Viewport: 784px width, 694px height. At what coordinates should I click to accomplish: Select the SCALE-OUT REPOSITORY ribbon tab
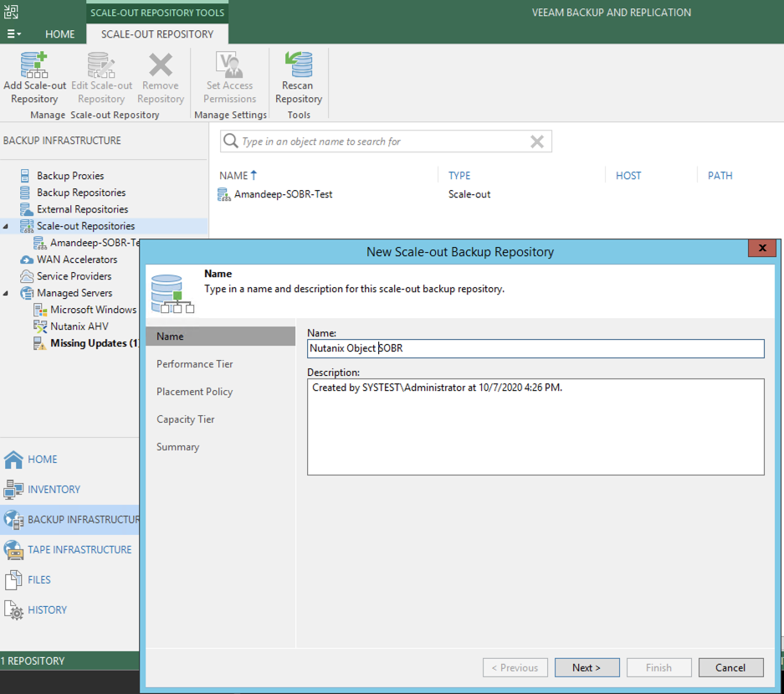coord(157,34)
